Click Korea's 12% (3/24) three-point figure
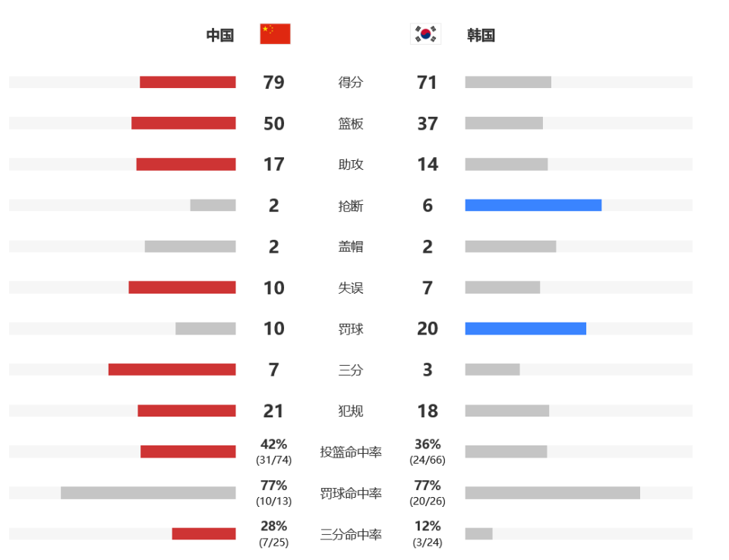Image resolution: width=729 pixels, height=560 pixels. (428, 534)
